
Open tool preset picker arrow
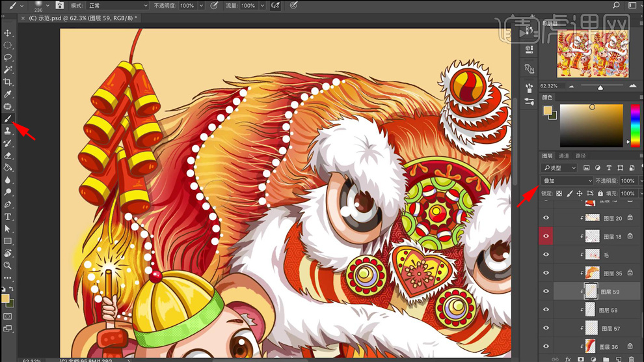21,6
